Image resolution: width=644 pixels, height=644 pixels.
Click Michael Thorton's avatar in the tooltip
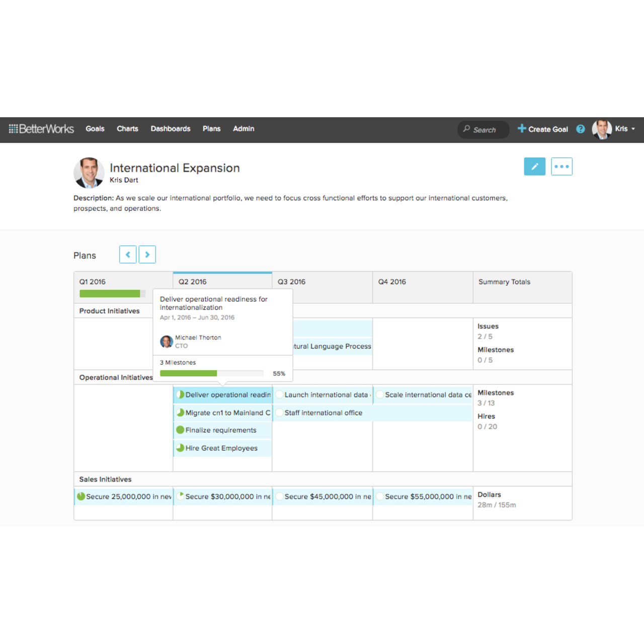[x=166, y=341]
